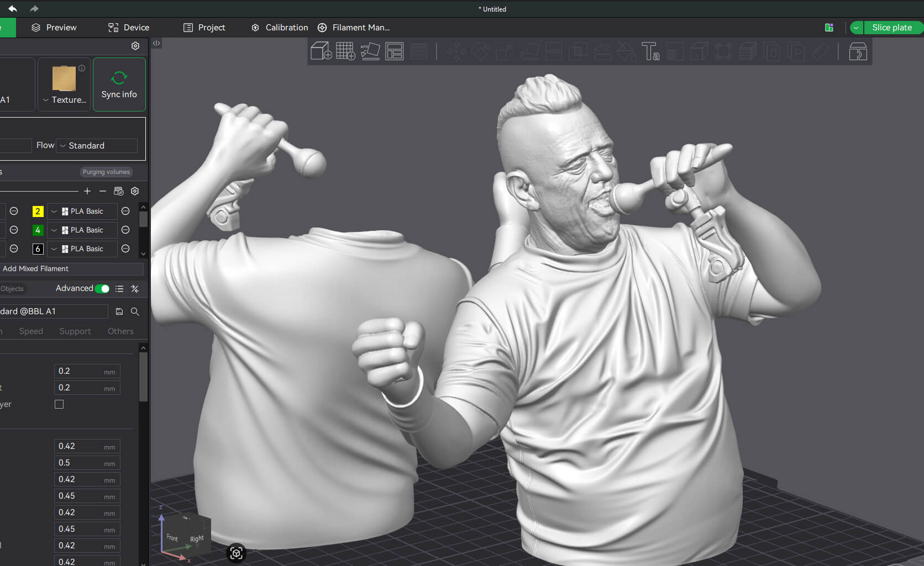Viewport: 924px width, 566px height.
Task: Open the Project tab
Action: click(x=204, y=28)
